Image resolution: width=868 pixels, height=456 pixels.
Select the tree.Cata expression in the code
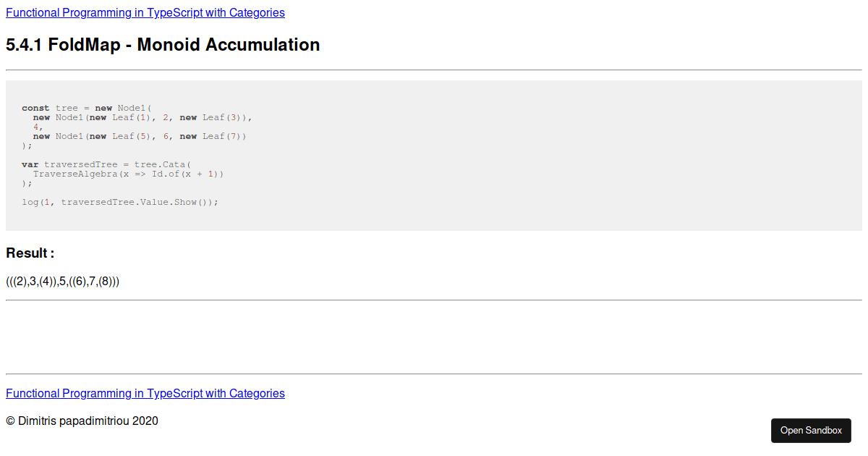click(159, 164)
